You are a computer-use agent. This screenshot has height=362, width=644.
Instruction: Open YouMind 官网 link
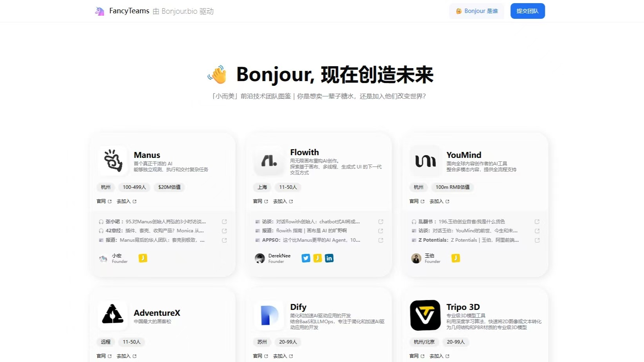pyautogui.click(x=417, y=201)
